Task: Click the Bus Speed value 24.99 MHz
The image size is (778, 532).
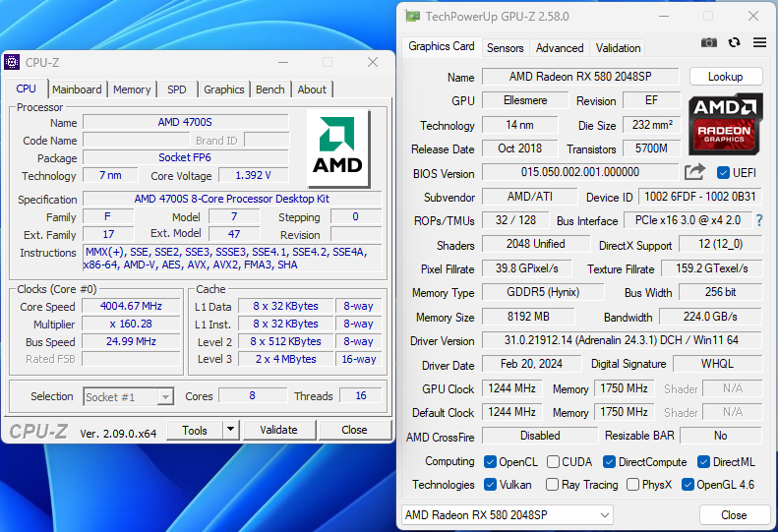Action: pyautogui.click(x=131, y=341)
